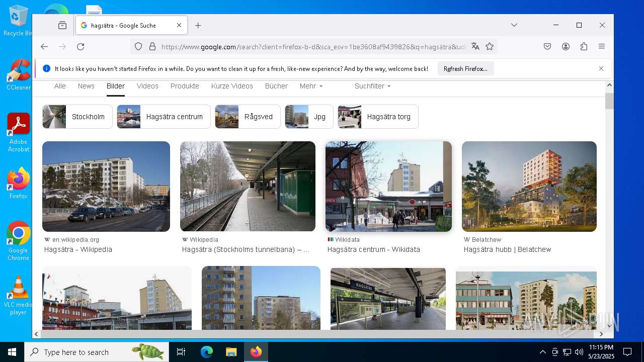Image resolution: width=644 pixels, height=362 pixels.
Task: Open a new browser tab
Action: 198,25
